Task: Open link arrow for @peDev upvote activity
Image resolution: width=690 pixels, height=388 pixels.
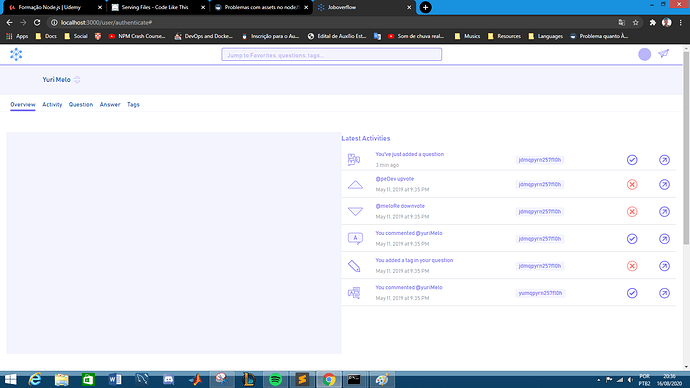Action: click(x=664, y=184)
